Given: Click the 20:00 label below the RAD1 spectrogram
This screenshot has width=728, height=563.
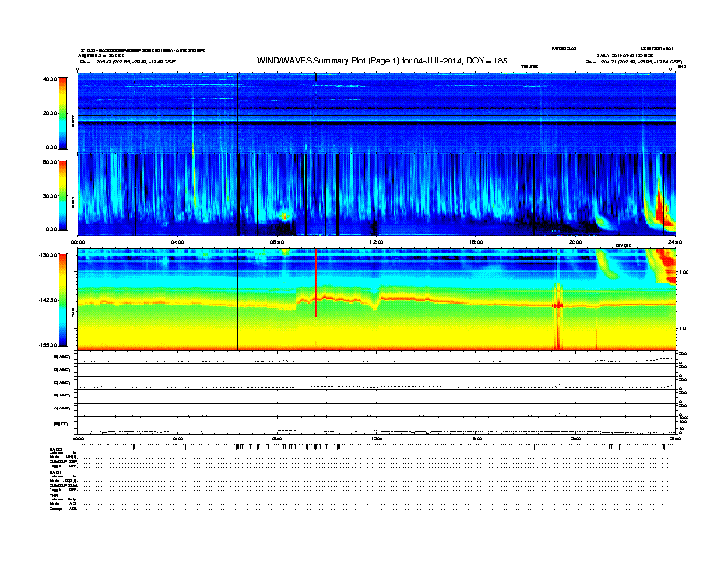Looking at the screenshot, I should click(575, 242).
